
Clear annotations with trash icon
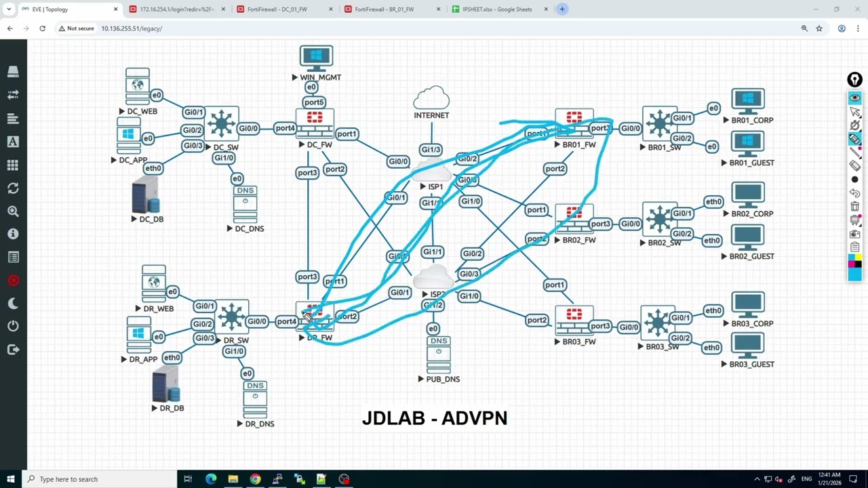(854, 207)
